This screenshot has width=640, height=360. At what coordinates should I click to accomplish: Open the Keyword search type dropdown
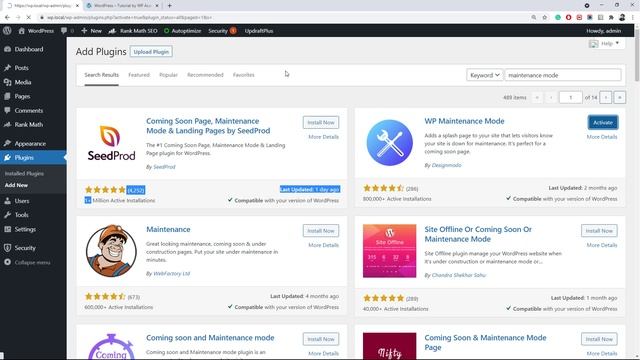pos(484,75)
